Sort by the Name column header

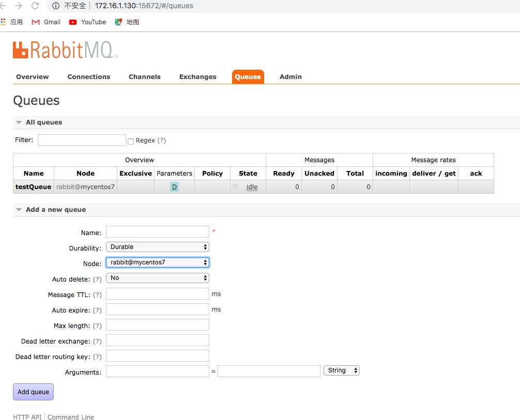point(34,174)
